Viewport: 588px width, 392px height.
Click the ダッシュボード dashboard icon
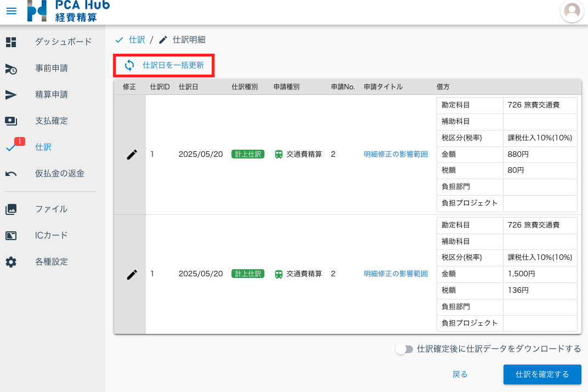pyautogui.click(x=11, y=42)
